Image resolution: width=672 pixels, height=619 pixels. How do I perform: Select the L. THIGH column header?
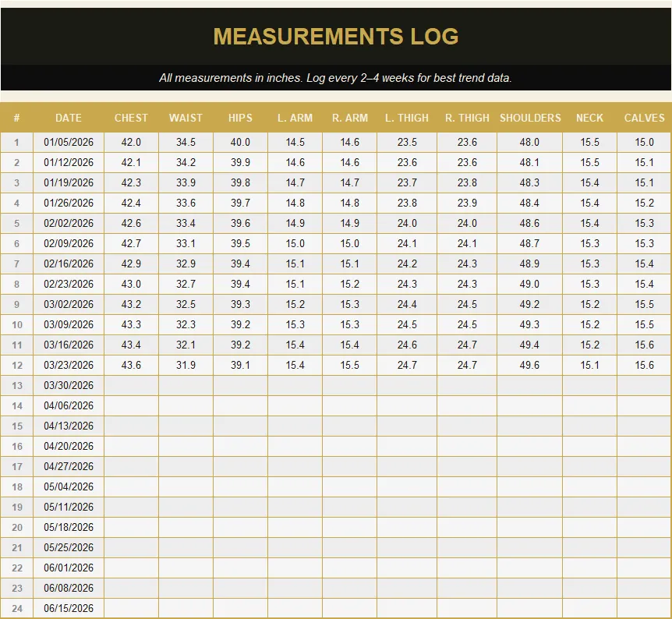pos(407,118)
